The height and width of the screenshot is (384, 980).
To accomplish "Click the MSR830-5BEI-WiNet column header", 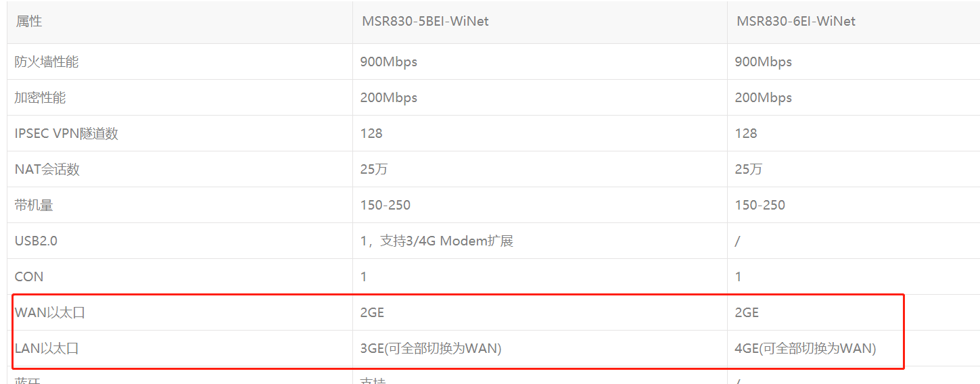I will click(425, 22).
